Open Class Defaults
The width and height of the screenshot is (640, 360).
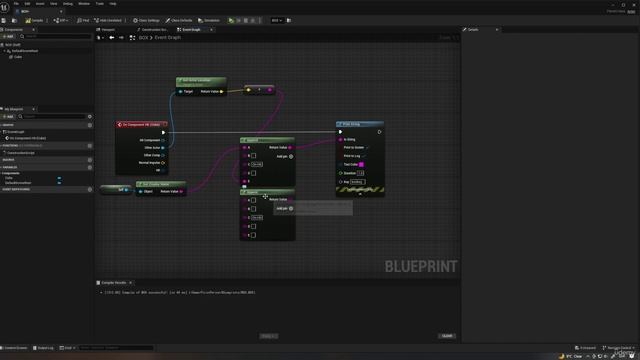(179, 20)
